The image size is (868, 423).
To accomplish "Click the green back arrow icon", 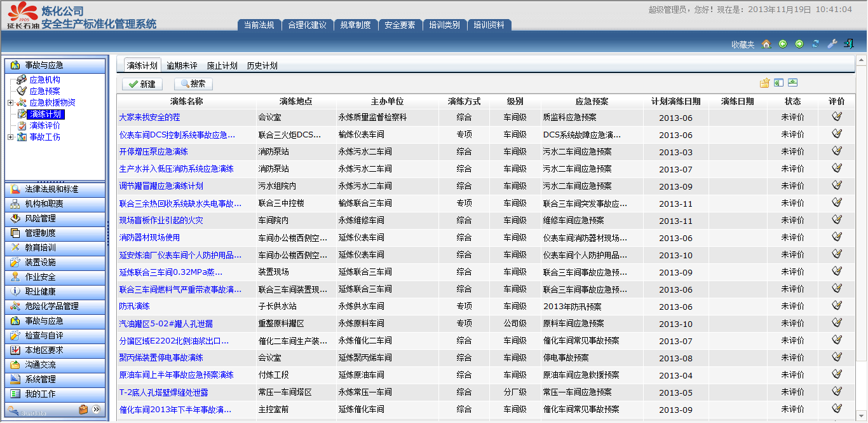I will [x=783, y=44].
